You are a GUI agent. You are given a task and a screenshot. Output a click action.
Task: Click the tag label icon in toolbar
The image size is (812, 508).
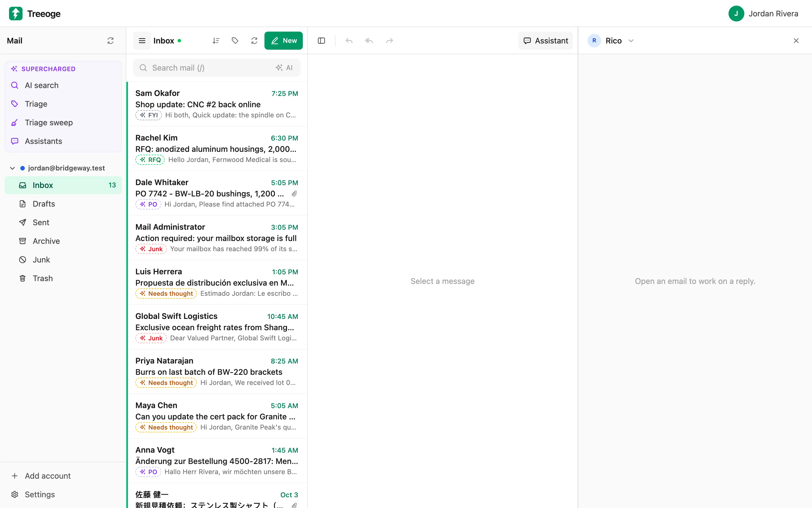click(x=235, y=41)
